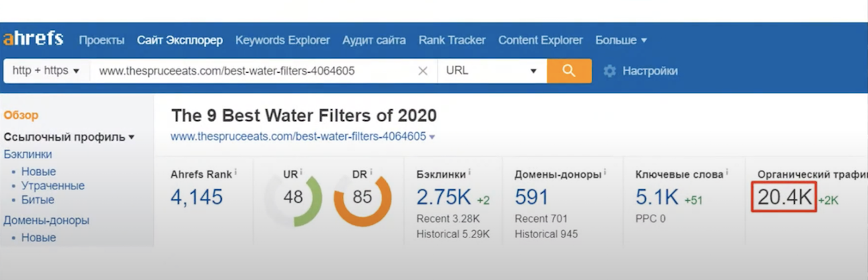The width and height of the screenshot is (868, 280).
Task: Click the info icon next to Домены-доноры metric
Action: pos(605,173)
